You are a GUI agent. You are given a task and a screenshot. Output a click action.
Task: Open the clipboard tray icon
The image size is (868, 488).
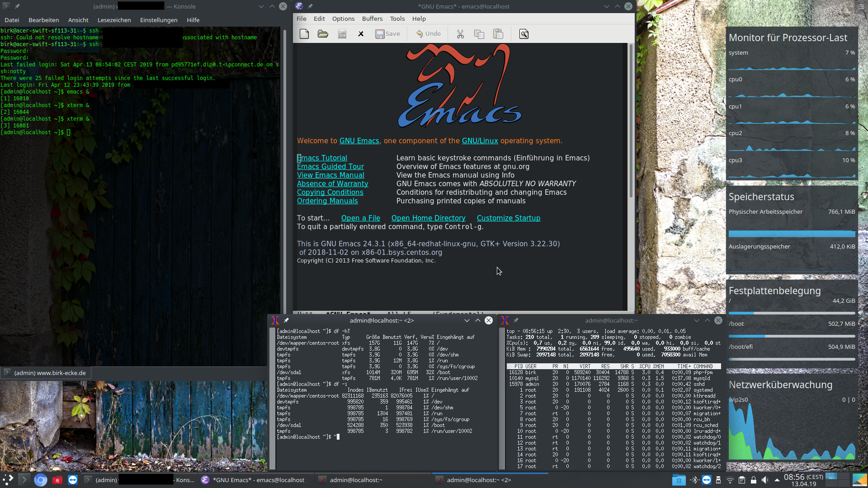[742, 480]
